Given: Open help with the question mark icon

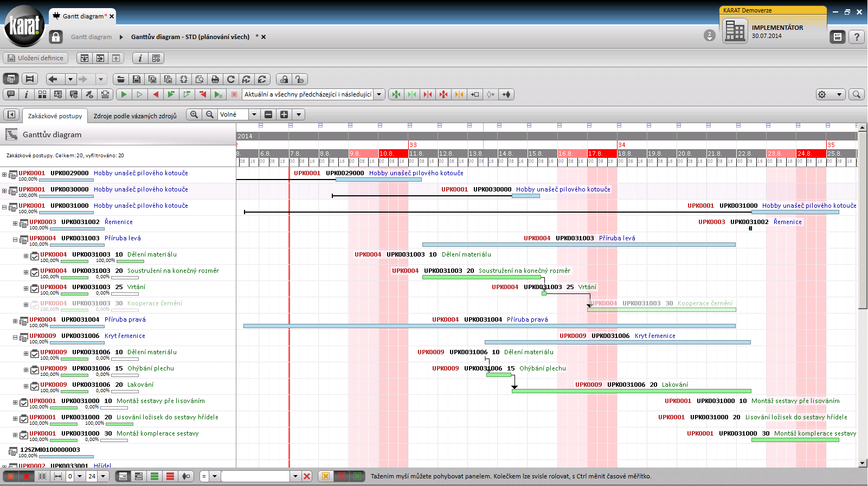Looking at the screenshot, I should (x=857, y=37).
